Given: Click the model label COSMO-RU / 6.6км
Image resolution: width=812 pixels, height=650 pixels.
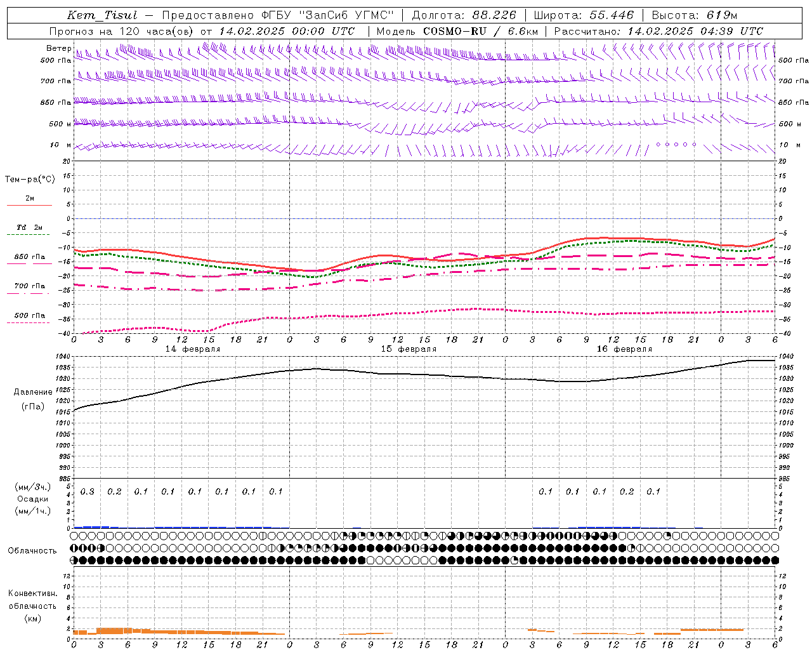Looking at the screenshot, I should pos(480,31).
